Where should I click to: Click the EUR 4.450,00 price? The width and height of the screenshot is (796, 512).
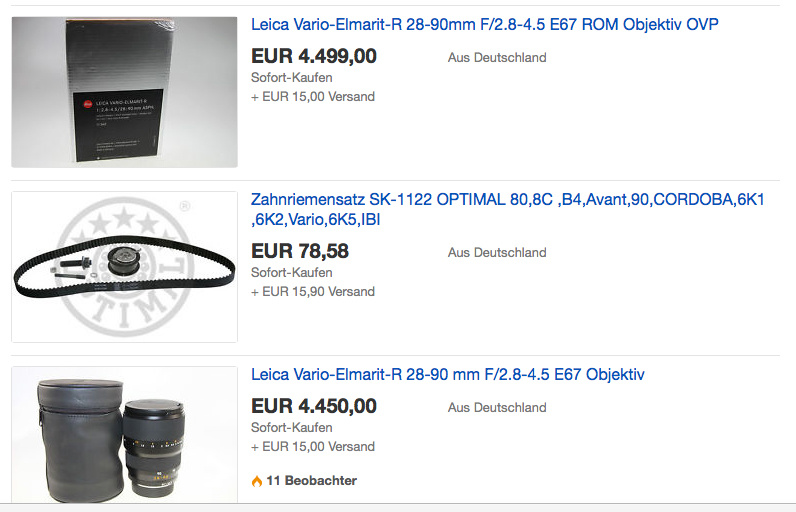(x=313, y=407)
